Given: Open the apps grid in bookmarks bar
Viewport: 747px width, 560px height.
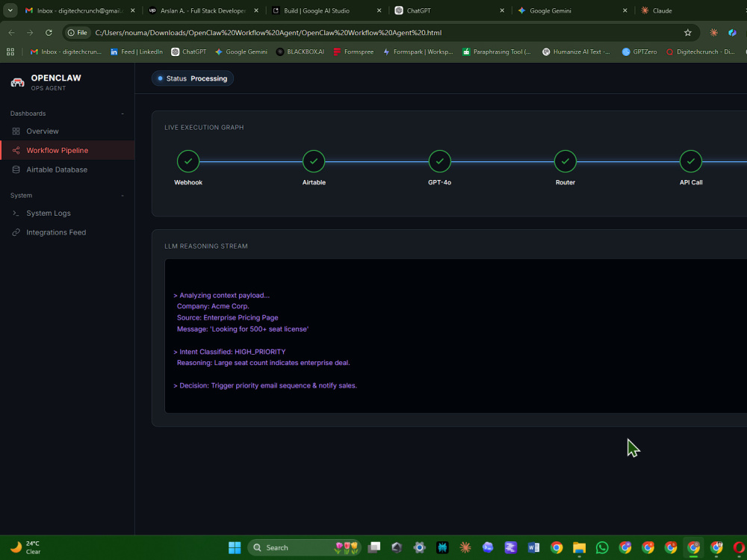Looking at the screenshot, I should 10,52.
